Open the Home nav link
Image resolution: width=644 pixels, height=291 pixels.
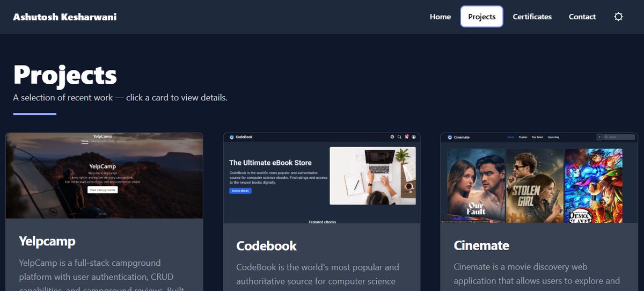pyautogui.click(x=440, y=17)
